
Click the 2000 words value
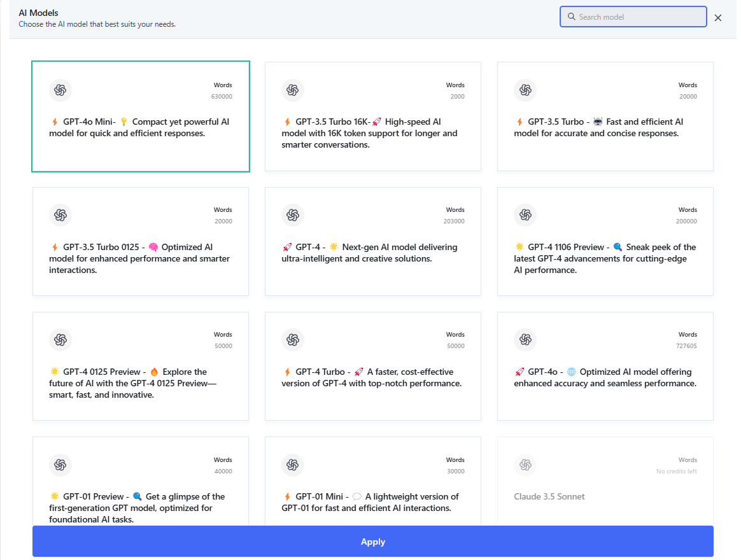tap(458, 96)
